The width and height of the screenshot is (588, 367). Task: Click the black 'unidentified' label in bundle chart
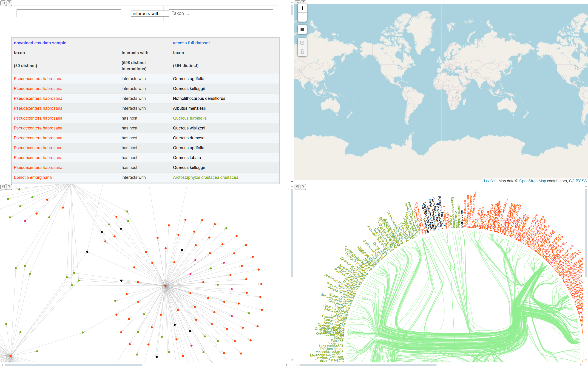coord(462,219)
